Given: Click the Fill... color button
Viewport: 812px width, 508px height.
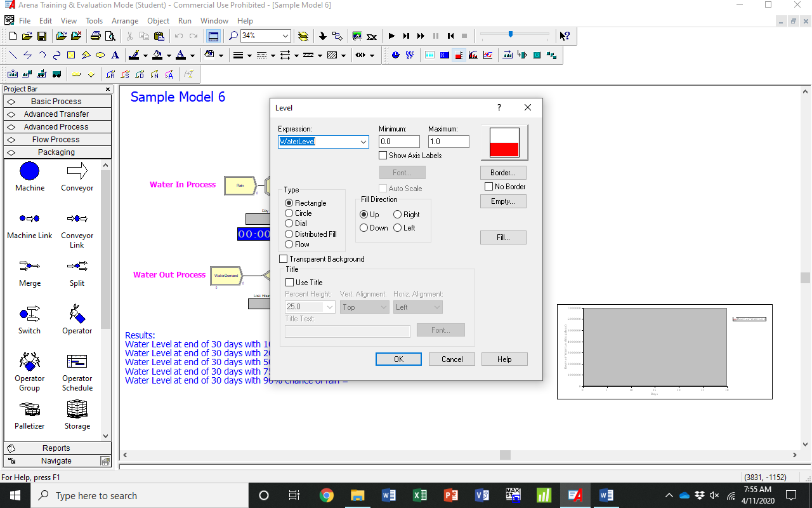Looking at the screenshot, I should tap(503, 237).
